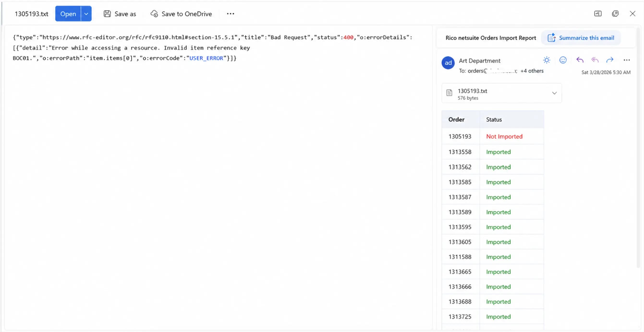The height and width of the screenshot is (332, 644).
Task: Select order 1313562 cell
Action: coord(461,167)
